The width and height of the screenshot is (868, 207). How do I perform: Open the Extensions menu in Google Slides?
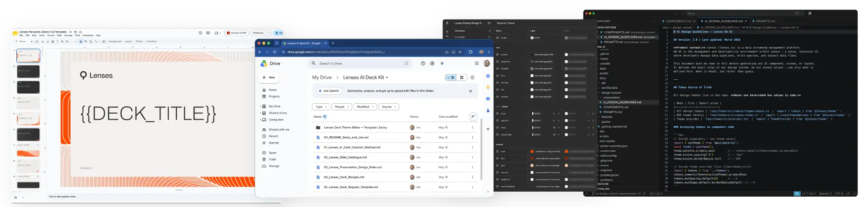click(x=88, y=35)
